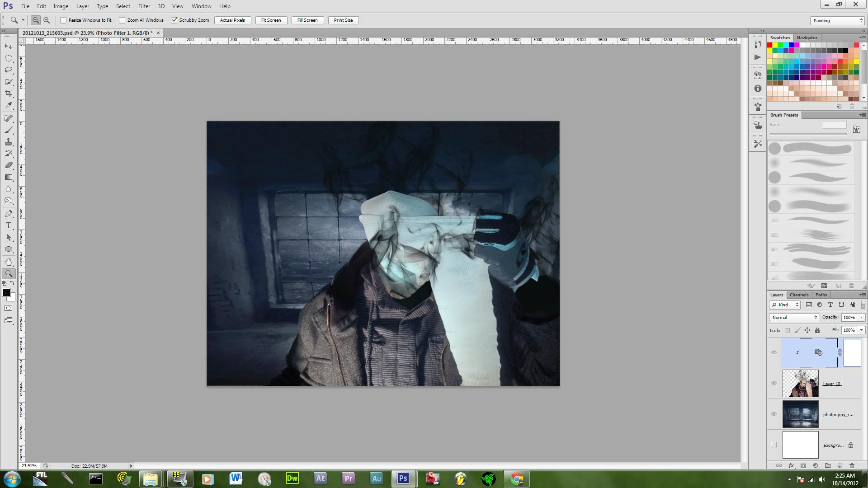Open the Normal blend mode dropdown

pyautogui.click(x=794, y=317)
